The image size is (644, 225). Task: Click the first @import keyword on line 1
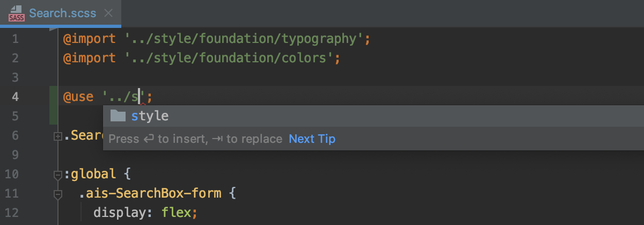coord(90,39)
